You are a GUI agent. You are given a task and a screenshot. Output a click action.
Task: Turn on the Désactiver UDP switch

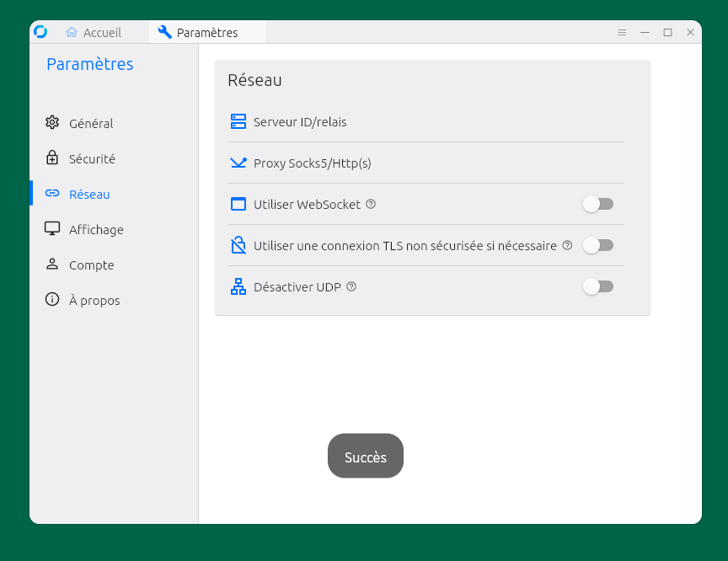[598, 286]
